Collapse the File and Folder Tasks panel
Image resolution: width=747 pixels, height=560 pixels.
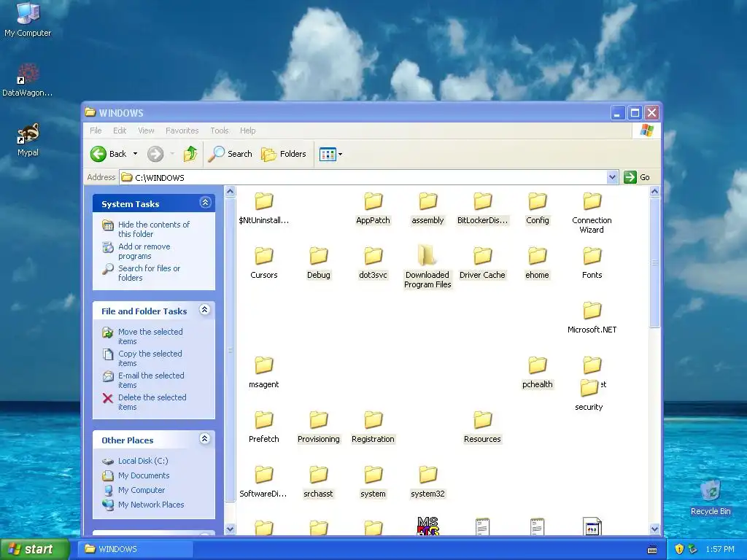[205, 310]
